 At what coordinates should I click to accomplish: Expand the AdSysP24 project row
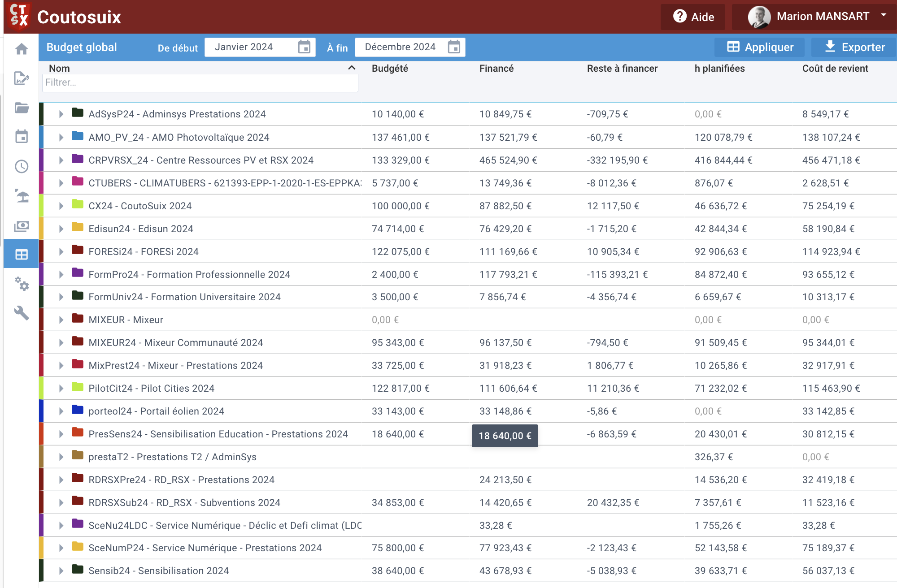(x=61, y=114)
